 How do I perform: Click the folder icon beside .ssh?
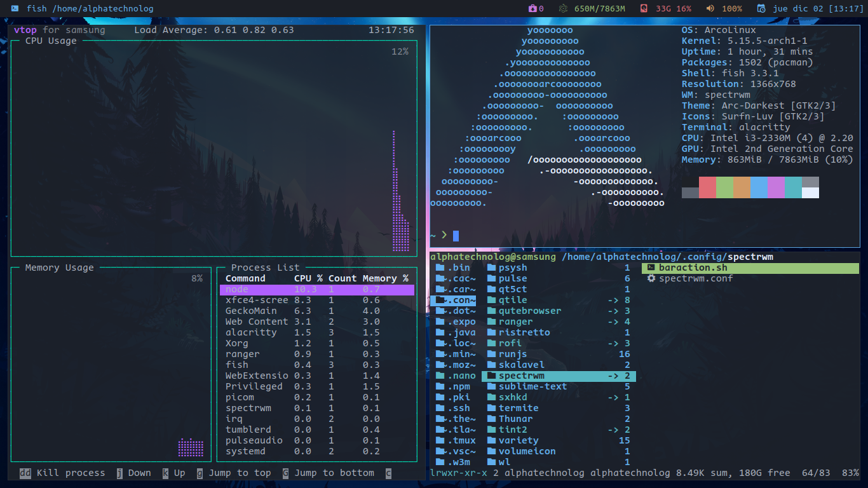pos(440,409)
